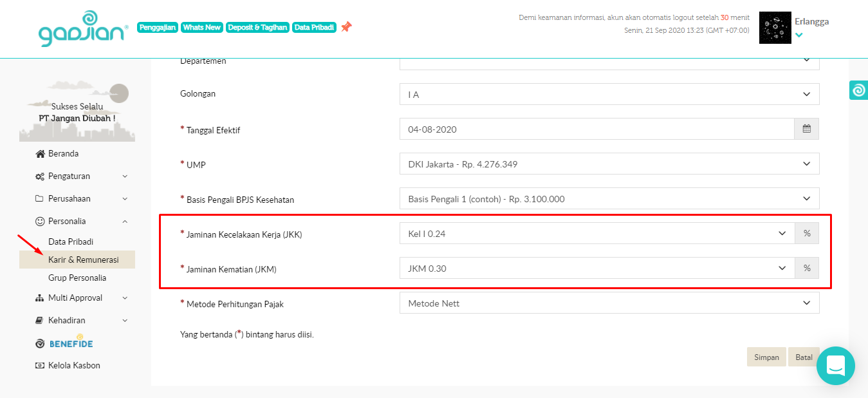The height and width of the screenshot is (398, 868).
Task: Expand the Multi Approval menu
Action: click(x=77, y=298)
